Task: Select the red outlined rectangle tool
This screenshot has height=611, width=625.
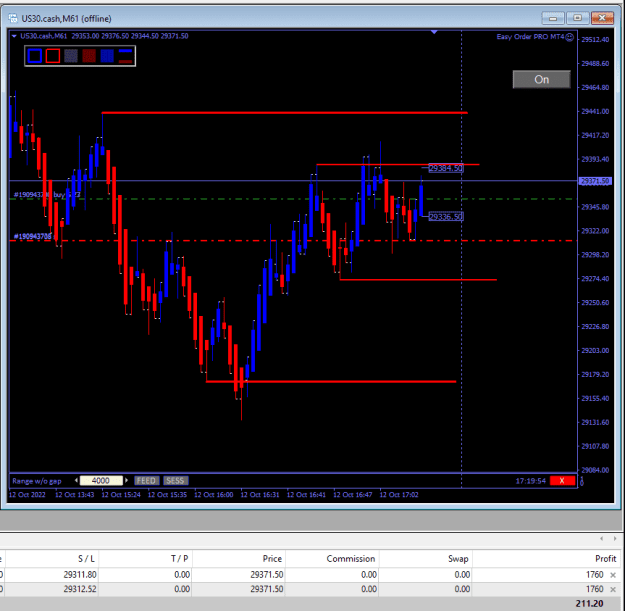Action: (x=53, y=56)
